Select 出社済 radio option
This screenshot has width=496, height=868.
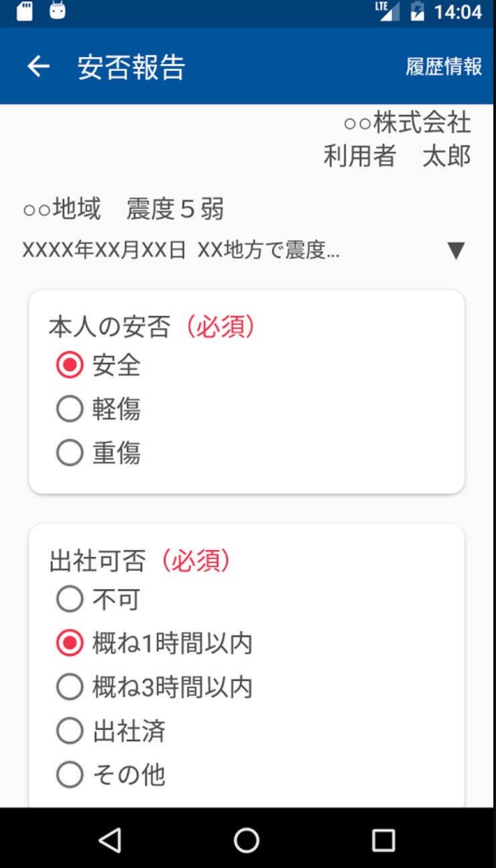click(x=70, y=731)
